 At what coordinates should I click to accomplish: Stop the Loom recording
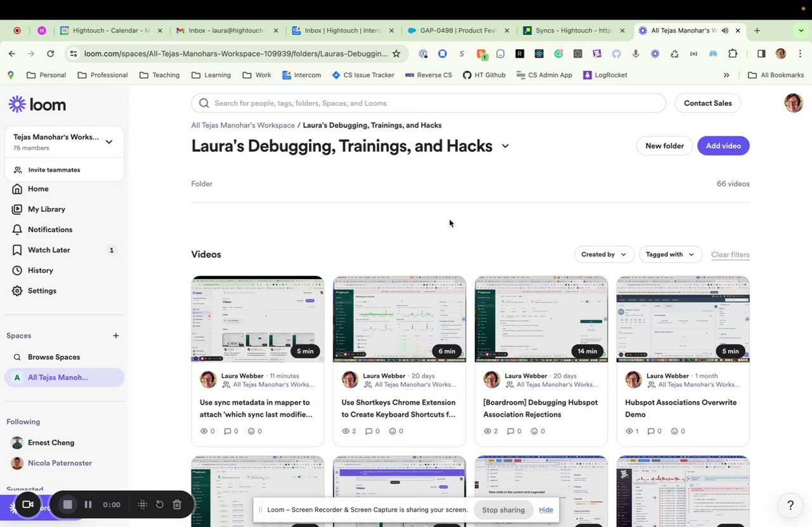(67, 505)
